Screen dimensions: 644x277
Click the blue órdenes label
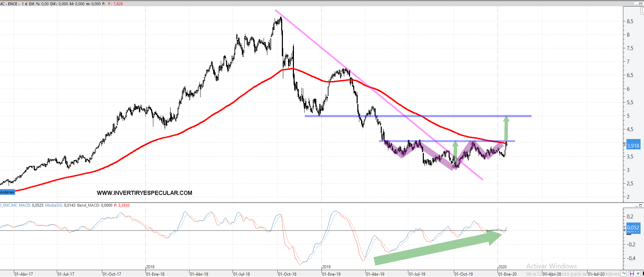coord(7,192)
